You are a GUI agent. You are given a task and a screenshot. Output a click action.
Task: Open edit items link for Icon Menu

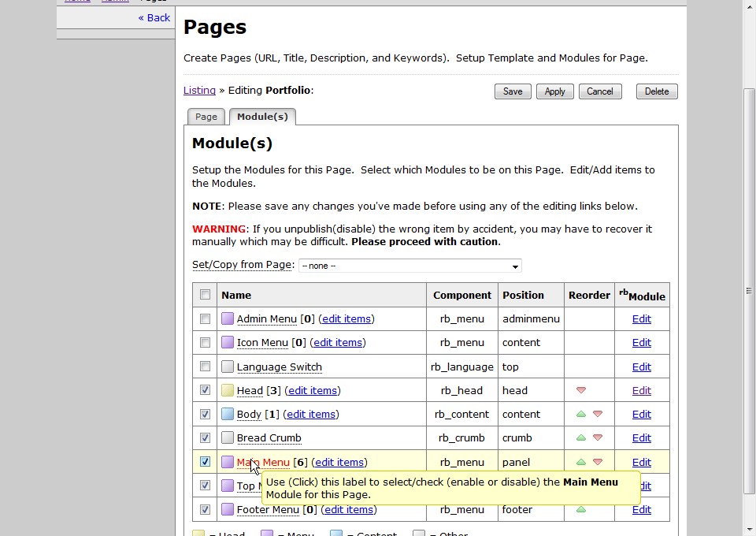pos(338,343)
